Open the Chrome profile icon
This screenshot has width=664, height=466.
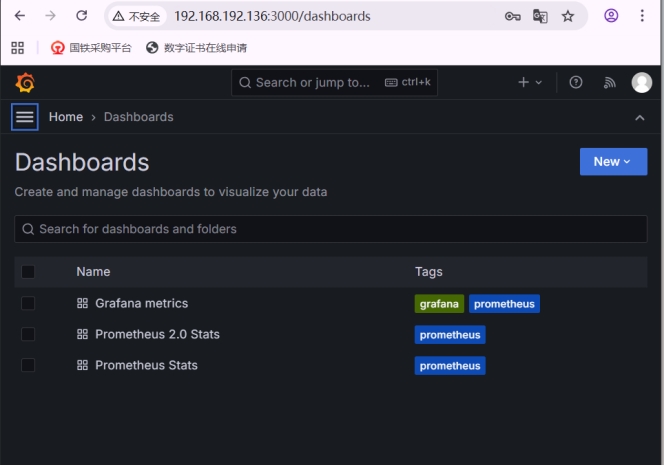[611, 16]
